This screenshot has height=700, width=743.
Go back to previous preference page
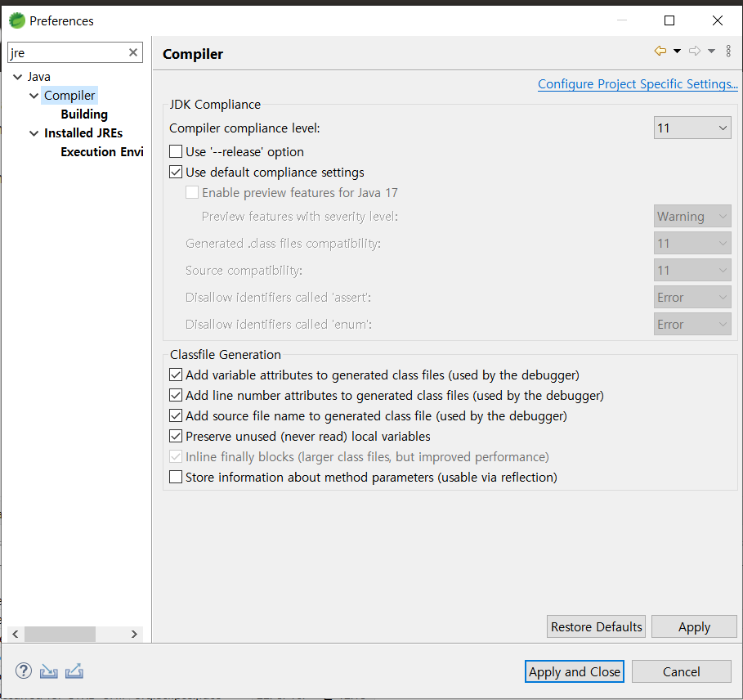[x=660, y=51]
